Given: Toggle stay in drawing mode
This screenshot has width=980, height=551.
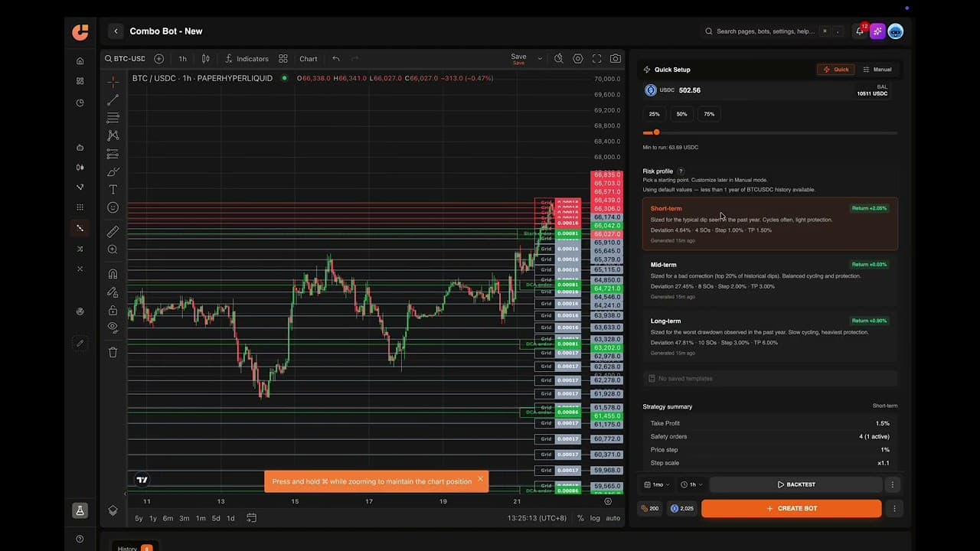Looking at the screenshot, I should 113,292.
